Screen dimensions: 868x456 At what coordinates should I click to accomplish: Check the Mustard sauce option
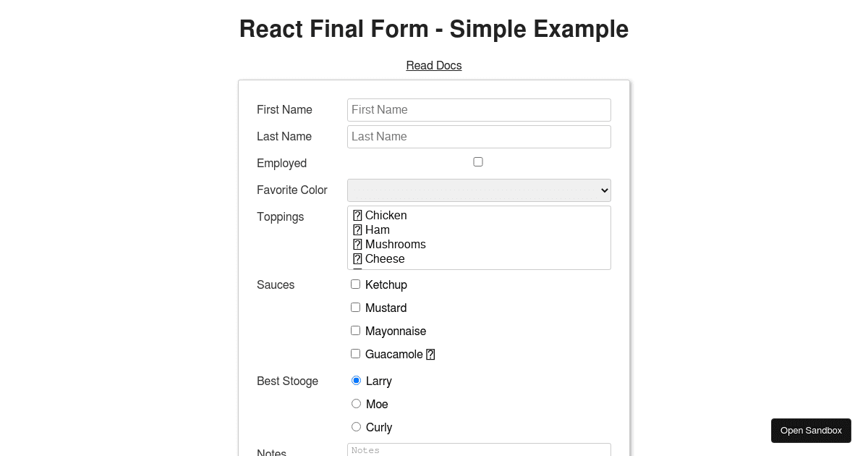pyautogui.click(x=355, y=307)
